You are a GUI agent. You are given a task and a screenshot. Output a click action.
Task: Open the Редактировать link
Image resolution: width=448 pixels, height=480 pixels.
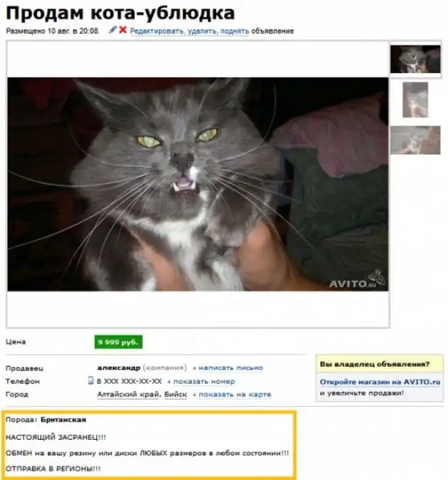[x=157, y=31]
